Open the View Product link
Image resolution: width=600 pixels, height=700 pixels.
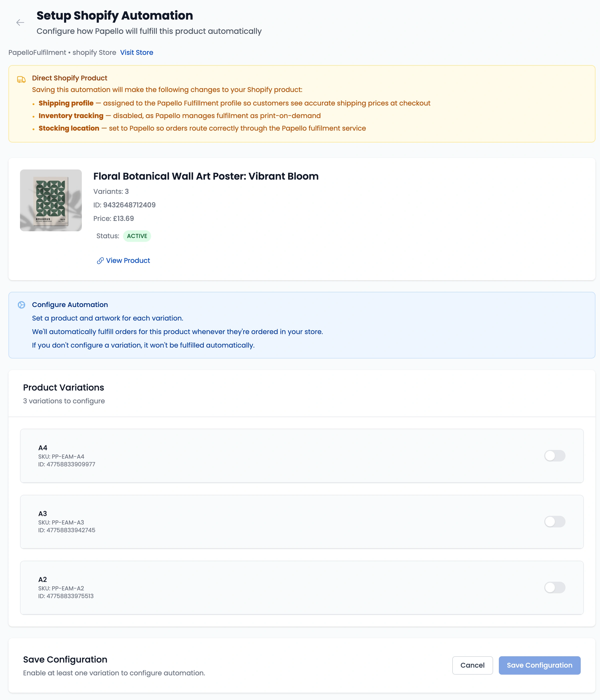coord(128,260)
